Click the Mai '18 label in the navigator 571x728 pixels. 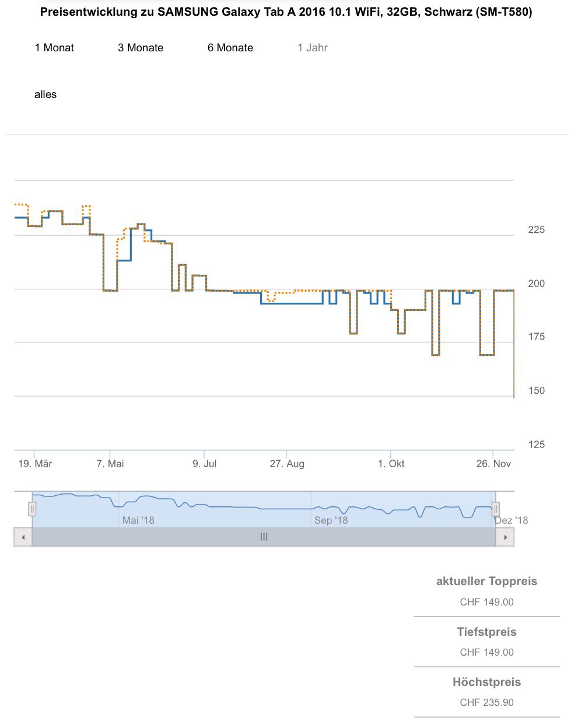(x=138, y=520)
